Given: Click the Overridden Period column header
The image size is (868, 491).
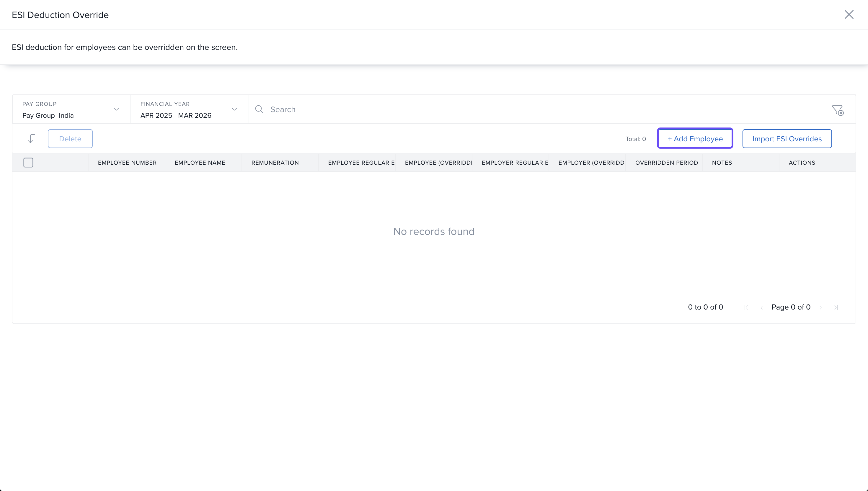Looking at the screenshot, I should pyautogui.click(x=666, y=163).
